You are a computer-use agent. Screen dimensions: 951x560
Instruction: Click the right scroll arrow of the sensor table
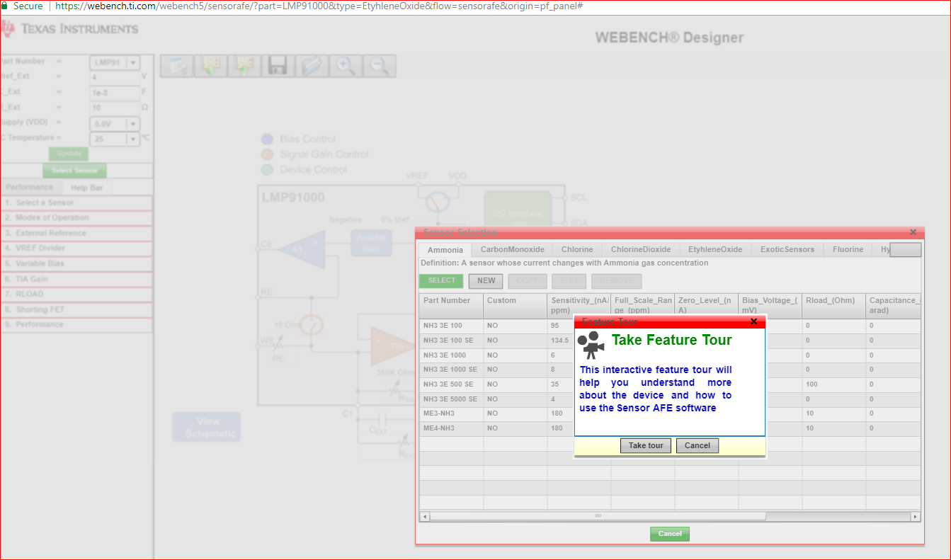915,517
